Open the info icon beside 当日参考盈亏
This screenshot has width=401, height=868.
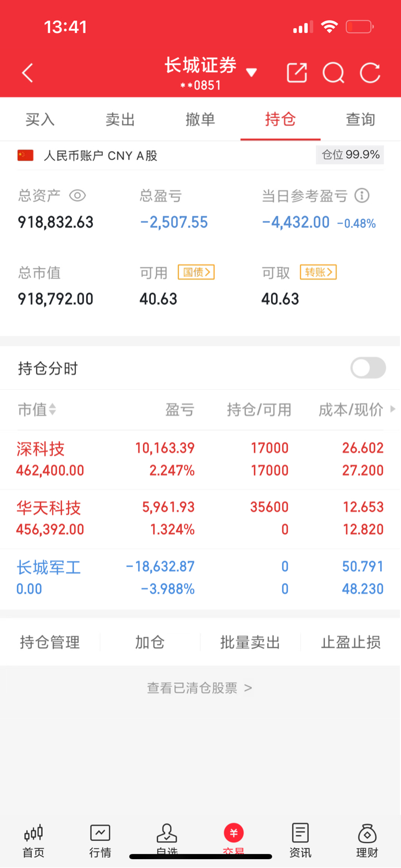(x=362, y=196)
